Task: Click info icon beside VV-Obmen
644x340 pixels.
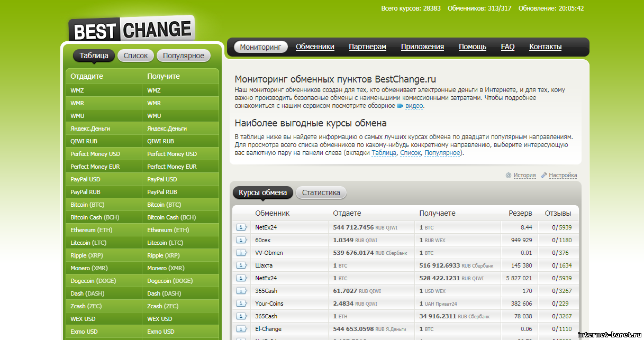Action: (x=242, y=253)
